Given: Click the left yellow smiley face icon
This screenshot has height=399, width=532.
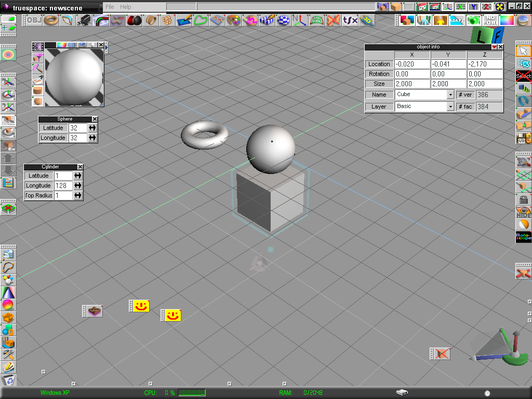Looking at the screenshot, I should tap(141, 306).
